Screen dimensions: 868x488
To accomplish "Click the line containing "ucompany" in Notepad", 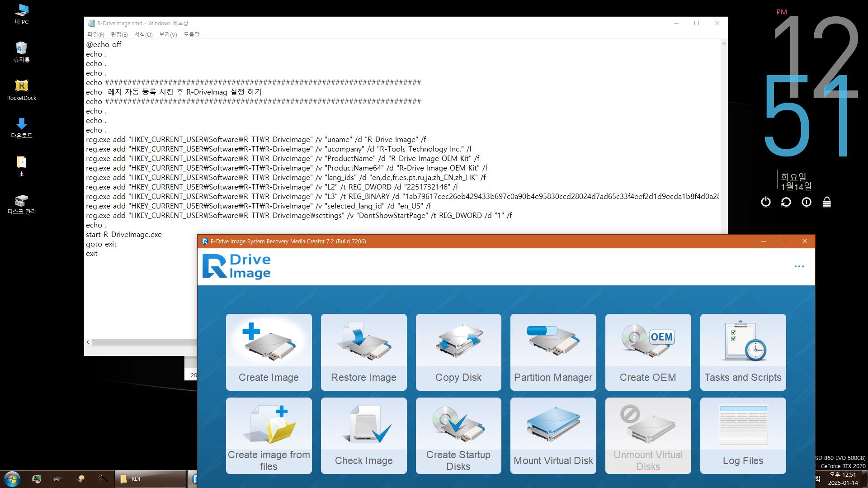I will coord(278,149).
